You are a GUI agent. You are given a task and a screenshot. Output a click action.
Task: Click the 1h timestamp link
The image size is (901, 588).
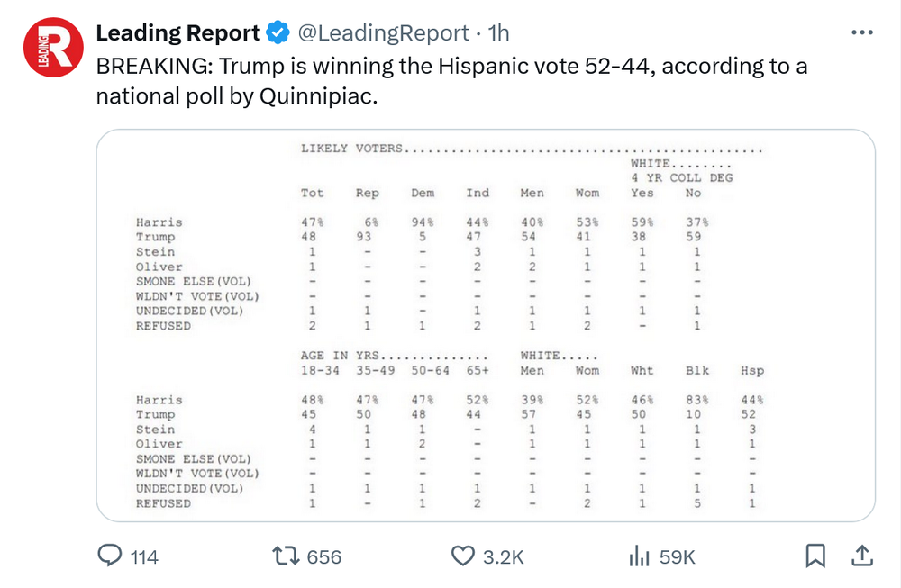pyautogui.click(x=498, y=33)
